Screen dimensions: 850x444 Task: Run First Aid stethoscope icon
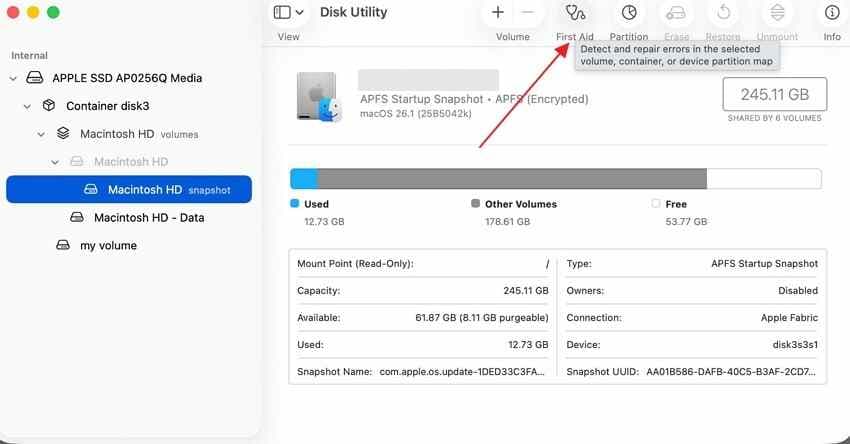(x=575, y=12)
